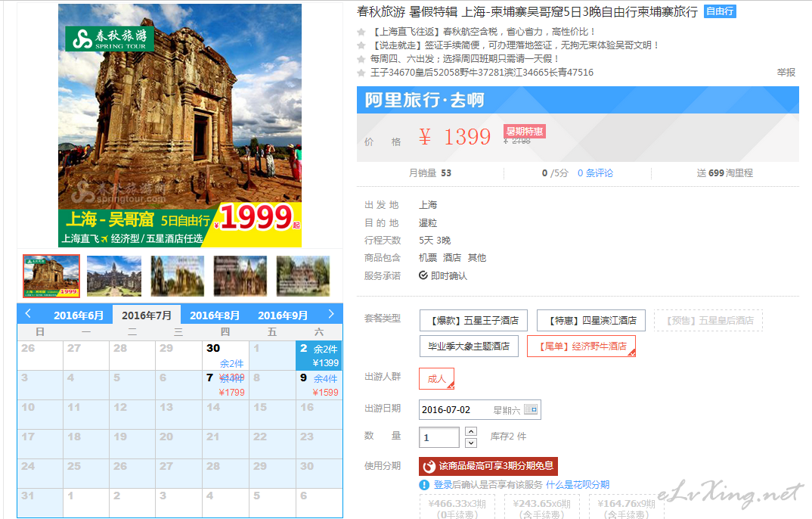
Task: Click the quantity input field
Action: point(439,437)
